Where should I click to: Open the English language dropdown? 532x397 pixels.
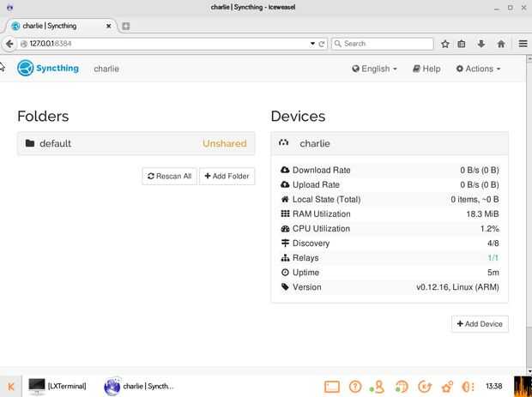click(x=374, y=69)
